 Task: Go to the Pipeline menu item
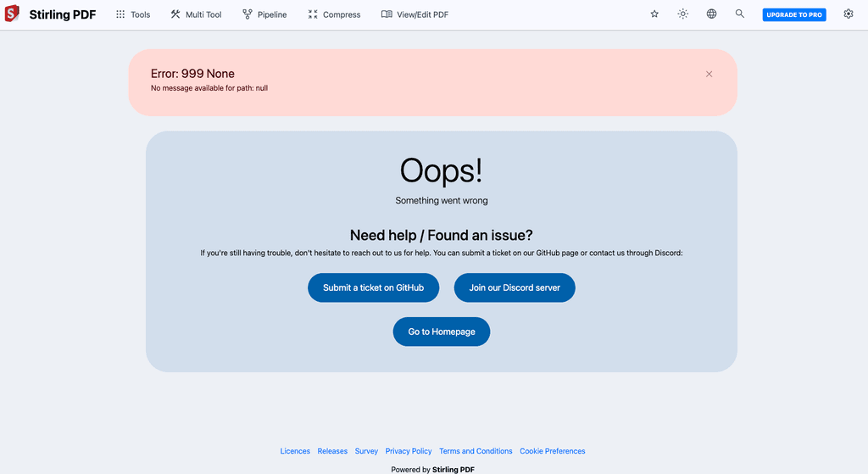[x=264, y=14]
